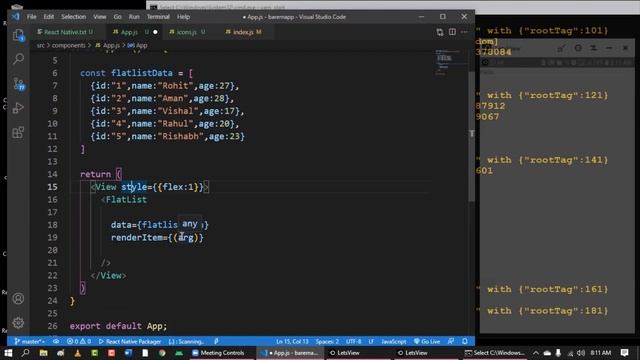Viewport: 640px width, 360px height.
Task: Open the Run menu
Action: coord(134,17)
